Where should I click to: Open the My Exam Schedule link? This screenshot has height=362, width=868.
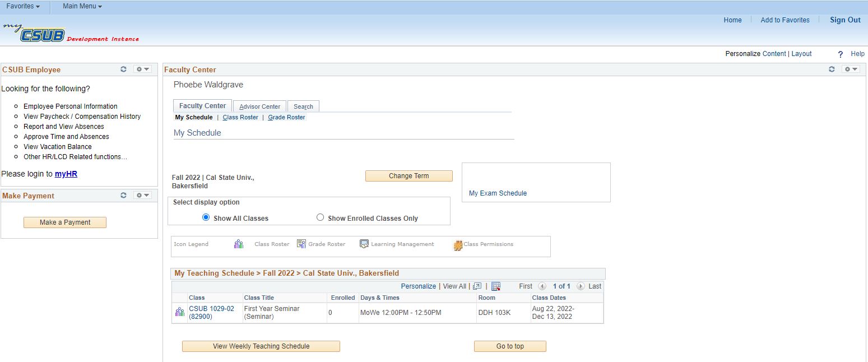498,193
